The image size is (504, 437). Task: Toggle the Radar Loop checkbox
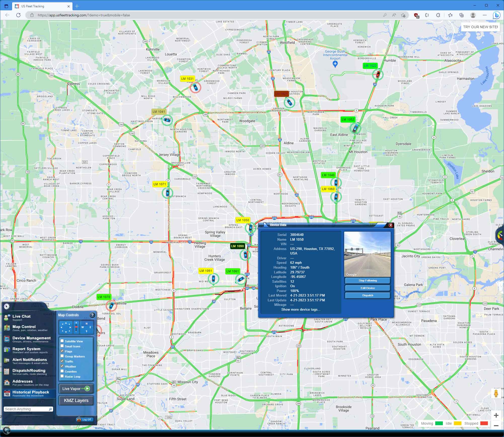pos(62,376)
